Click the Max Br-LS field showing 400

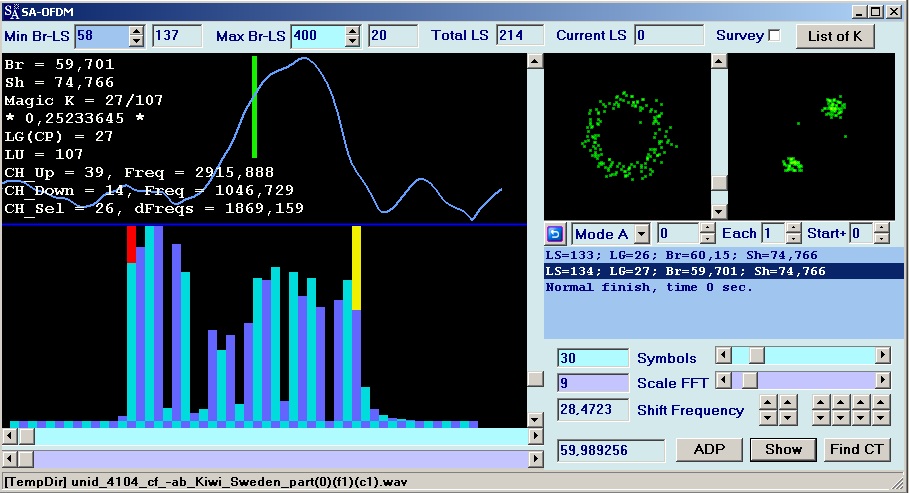[318, 36]
